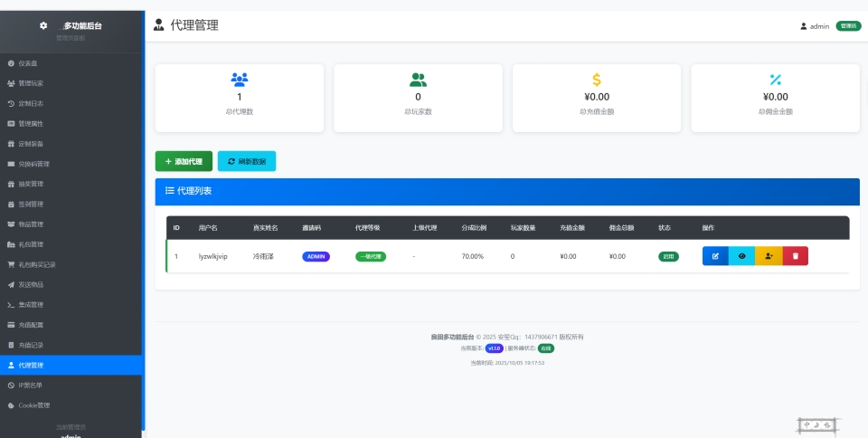This screenshot has height=438, width=868.
Task: Delete agent with the red trash icon
Action: [x=796, y=256]
